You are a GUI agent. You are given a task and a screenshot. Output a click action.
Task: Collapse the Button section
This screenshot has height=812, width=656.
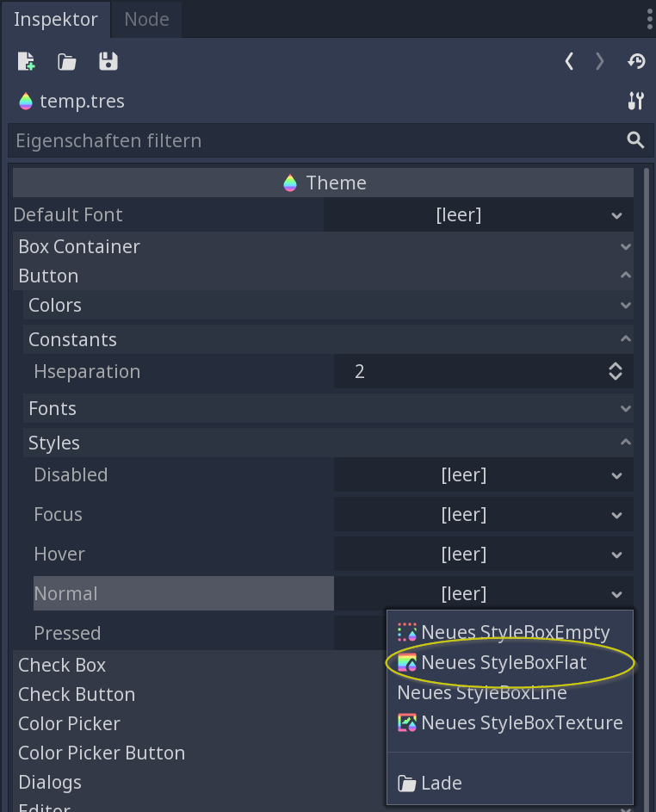point(323,276)
